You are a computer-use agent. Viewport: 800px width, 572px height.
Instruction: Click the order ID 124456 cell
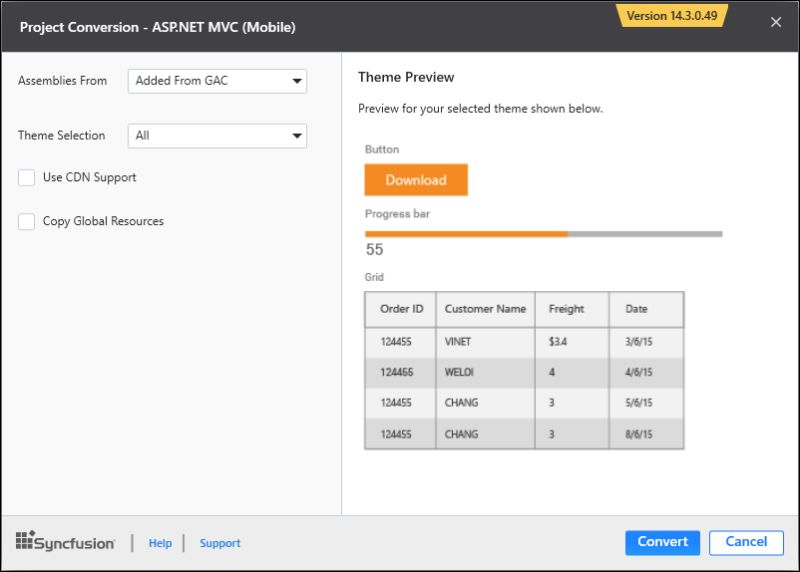[401, 372]
